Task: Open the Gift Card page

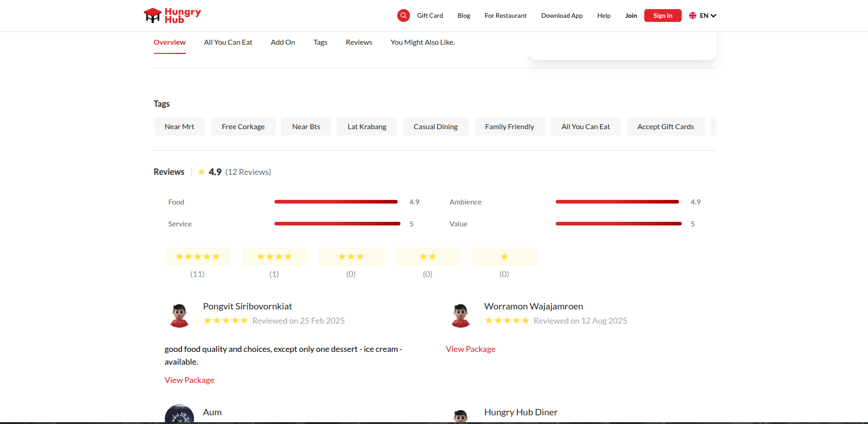Action: (x=430, y=16)
